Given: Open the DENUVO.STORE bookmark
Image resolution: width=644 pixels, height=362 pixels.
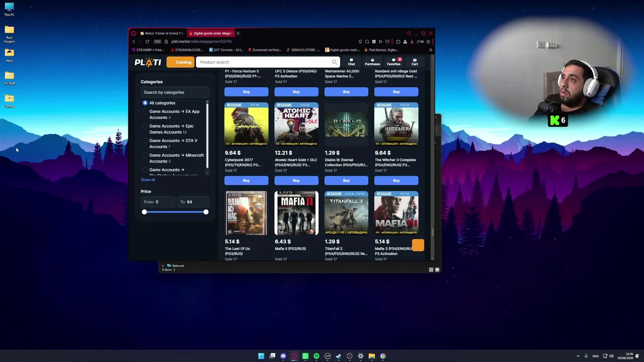Looking at the screenshot, I should tap(303, 50).
